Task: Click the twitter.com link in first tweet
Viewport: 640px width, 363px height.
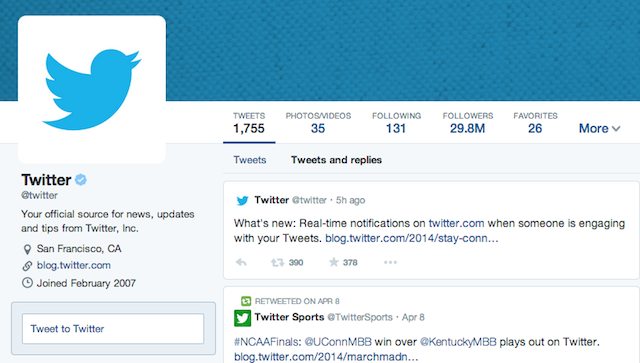Action: click(456, 223)
